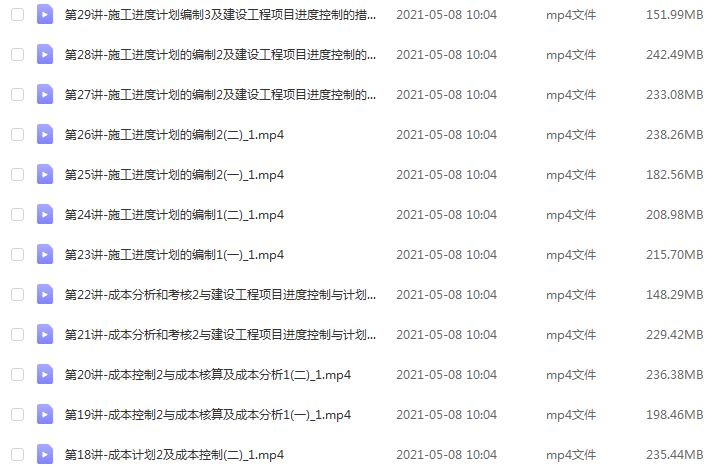Open 第20讲-成本控制2与成本核算 video link
Viewport: 721px width, 468px height.
coord(208,375)
